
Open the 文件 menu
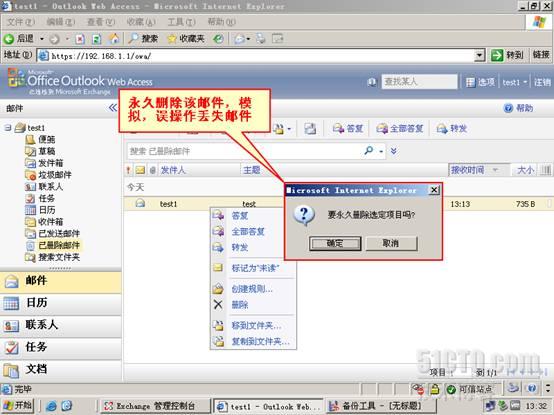(20, 22)
